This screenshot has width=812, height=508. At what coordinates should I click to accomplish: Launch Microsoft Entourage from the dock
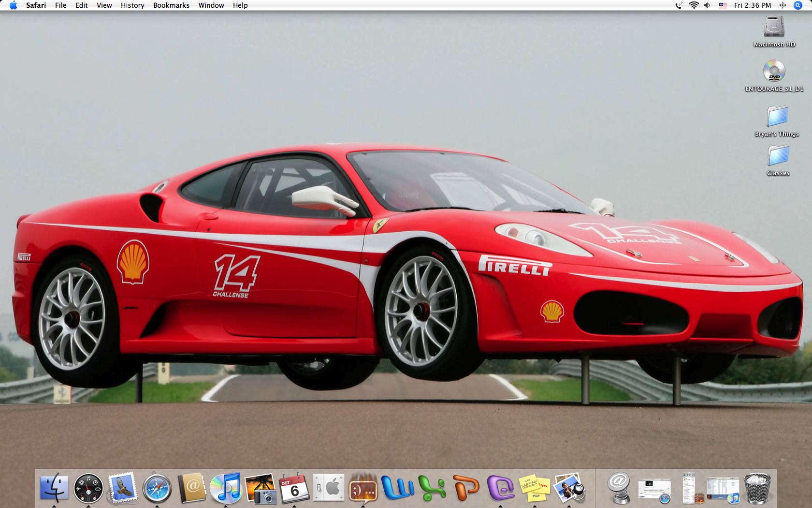click(x=500, y=488)
